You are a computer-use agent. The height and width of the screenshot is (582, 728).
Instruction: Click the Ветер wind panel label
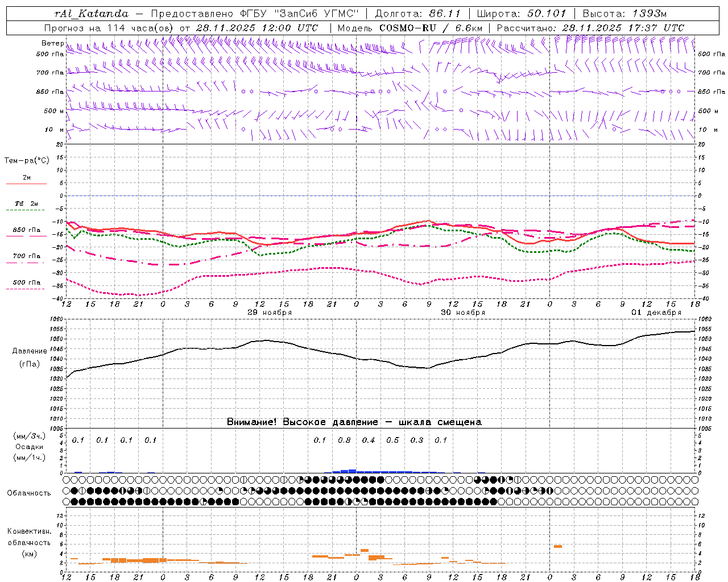pyautogui.click(x=52, y=43)
